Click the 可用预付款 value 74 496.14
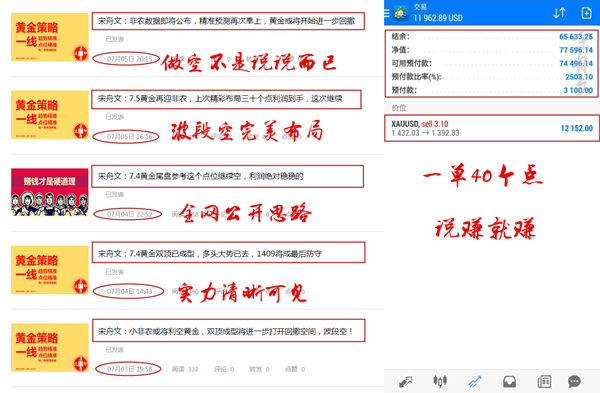Image resolution: width=600 pixels, height=393 pixels. [576, 64]
